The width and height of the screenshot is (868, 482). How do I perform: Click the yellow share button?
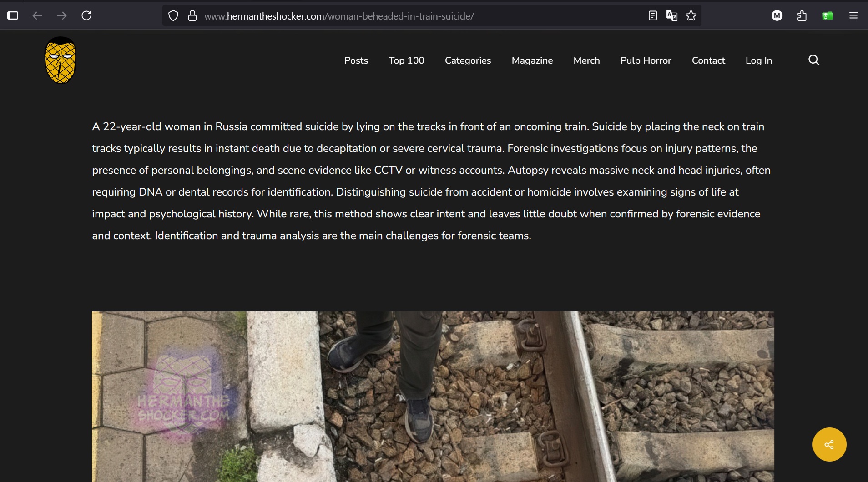point(829,444)
